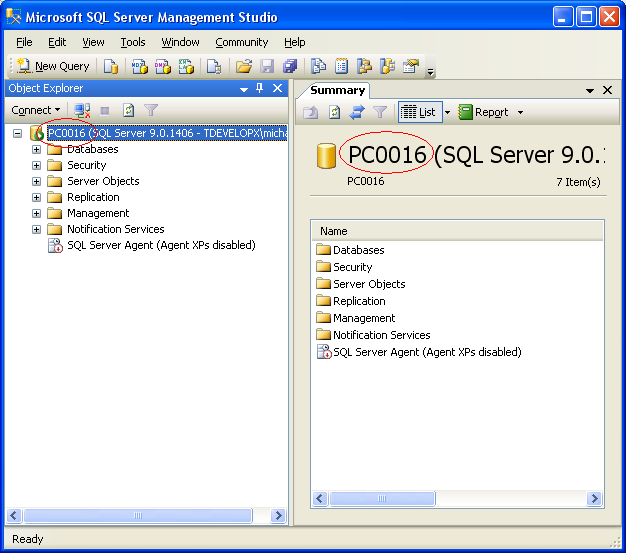626x553 pixels.
Task: Click the Registered Servers toolbar icon
Action: pos(318,66)
